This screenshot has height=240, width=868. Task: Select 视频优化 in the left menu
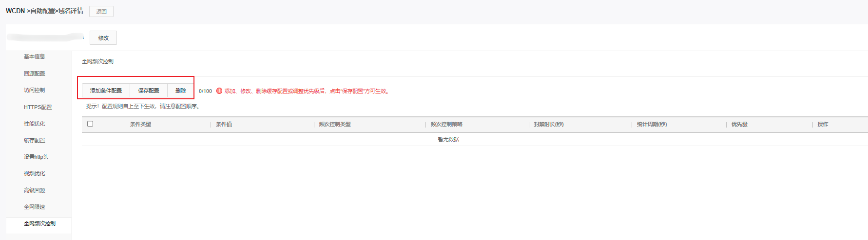pyautogui.click(x=34, y=173)
